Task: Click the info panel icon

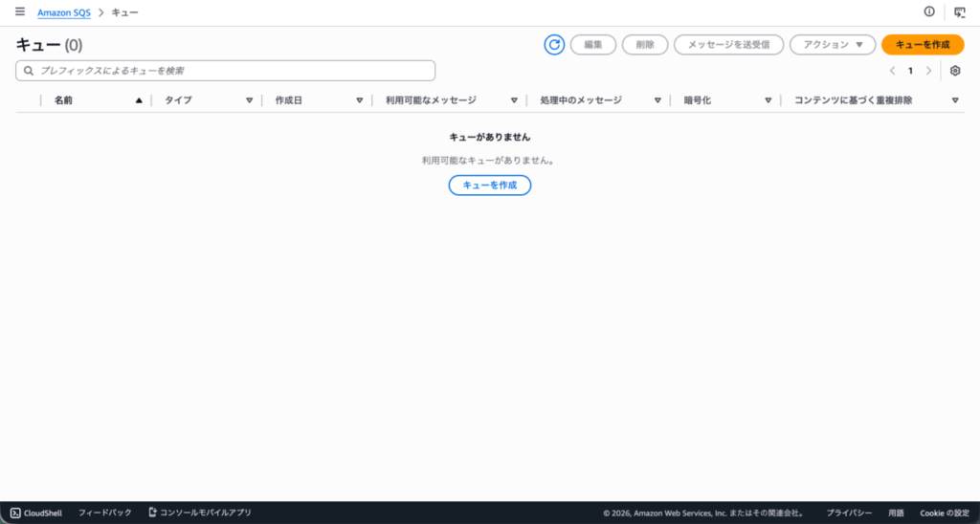Action: pyautogui.click(x=928, y=11)
